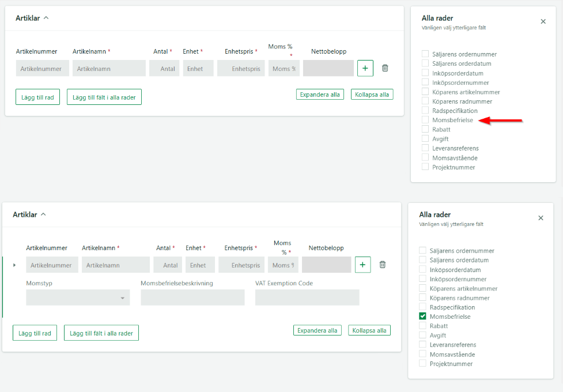Click Expandera alla in the upper panel
Viewport: 563px width, 392px height.
(320, 95)
